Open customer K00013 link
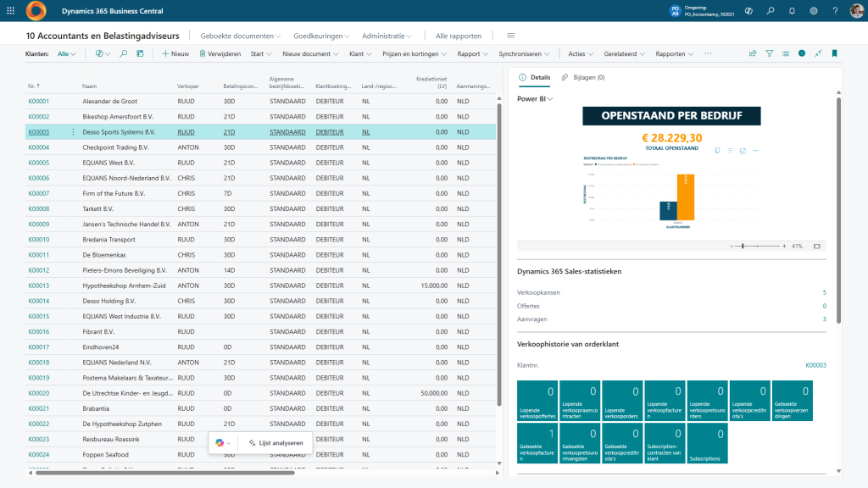This screenshot has width=868, height=488. click(39, 286)
